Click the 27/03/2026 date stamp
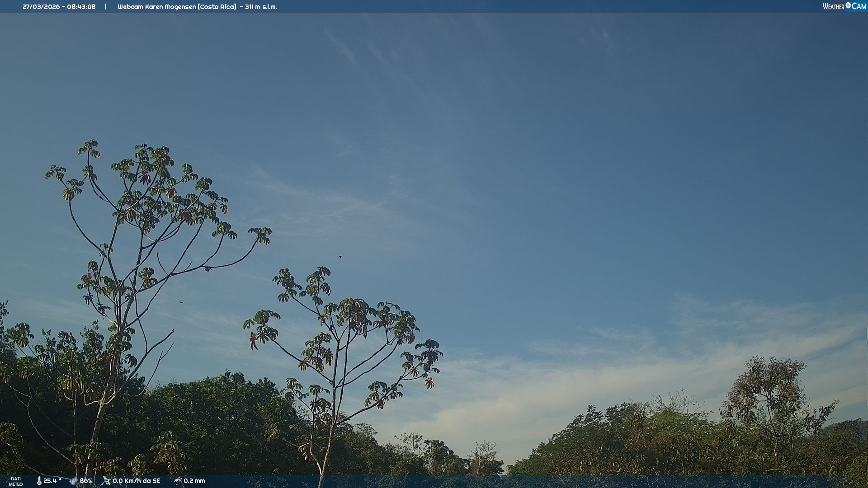The height and width of the screenshot is (488, 868). (x=41, y=7)
